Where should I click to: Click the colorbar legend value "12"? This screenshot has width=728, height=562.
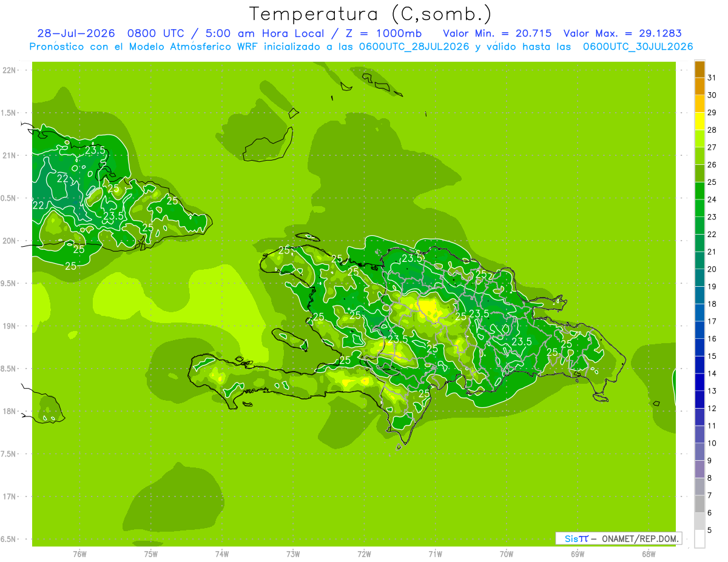[712, 409]
